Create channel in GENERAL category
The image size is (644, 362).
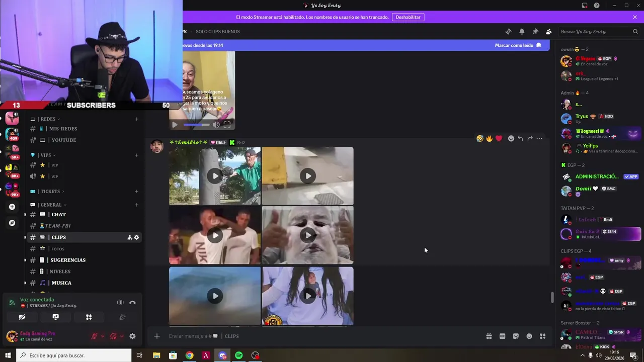pos(136,205)
